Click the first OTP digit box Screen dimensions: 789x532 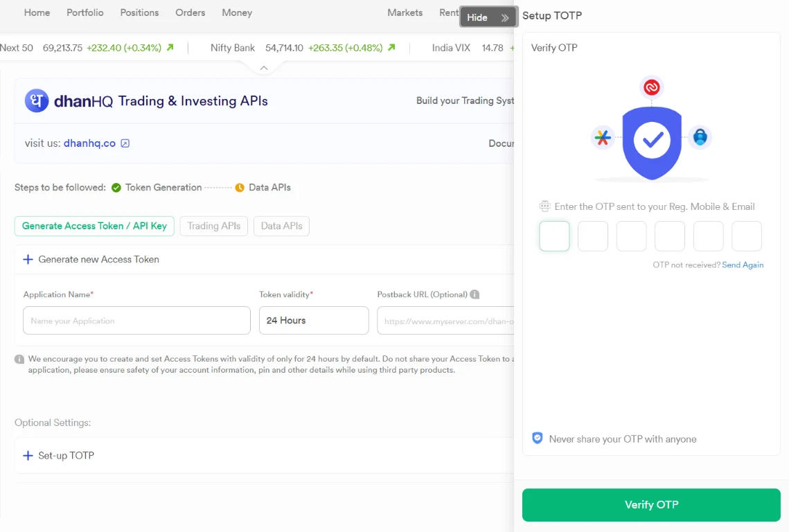(x=554, y=236)
